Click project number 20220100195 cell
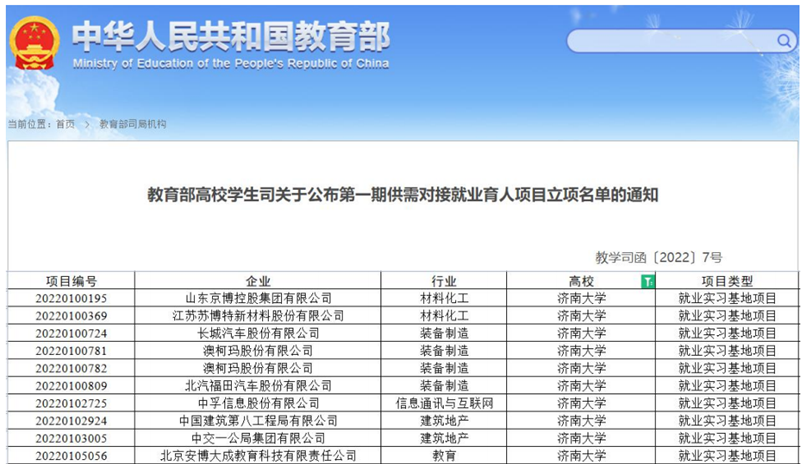This screenshot has height=464, width=806. pyautogui.click(x=71, y=299)
